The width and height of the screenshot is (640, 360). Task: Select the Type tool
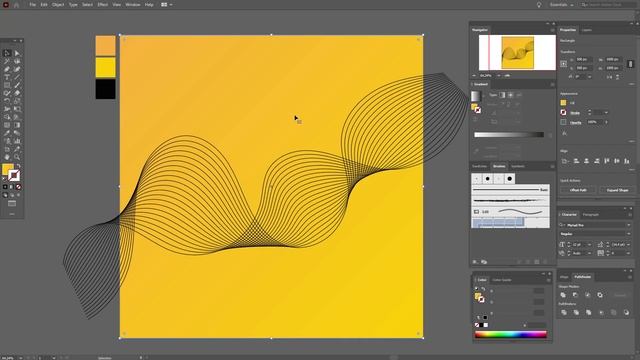coord(7,77)
